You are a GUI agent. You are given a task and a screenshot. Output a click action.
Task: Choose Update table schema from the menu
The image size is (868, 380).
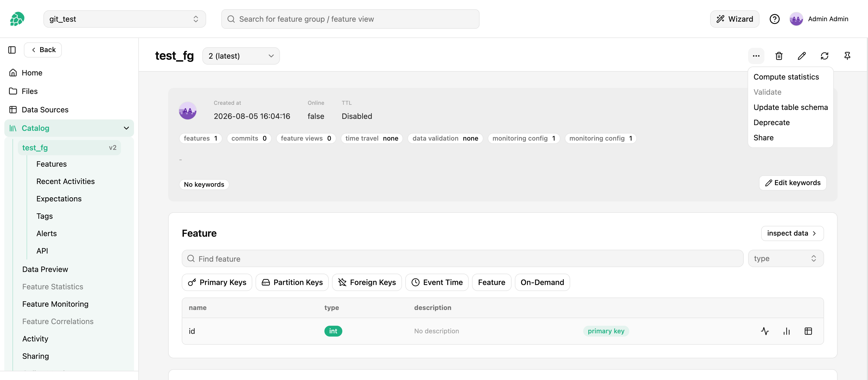(x=790, y=107)
